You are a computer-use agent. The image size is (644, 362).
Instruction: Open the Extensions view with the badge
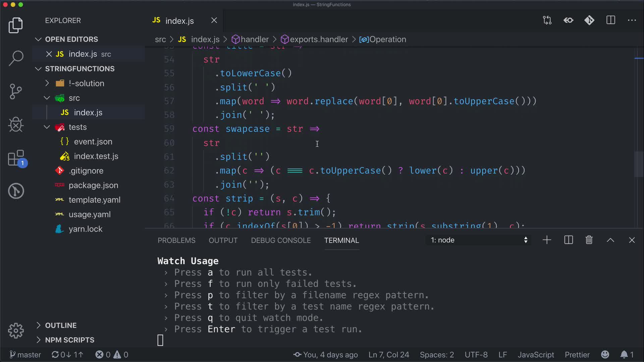click(x=16, y=158)
